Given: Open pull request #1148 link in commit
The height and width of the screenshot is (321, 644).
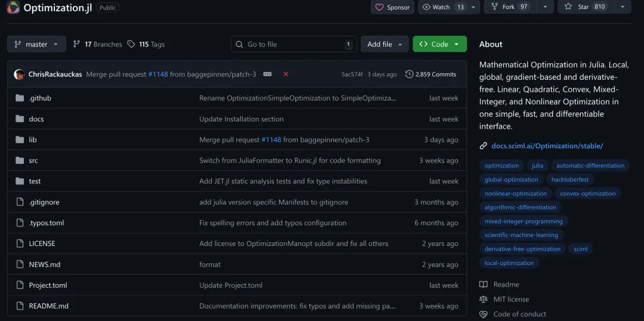Looking at the screenshot, I should pyautogui.click(x=158, y=74).
